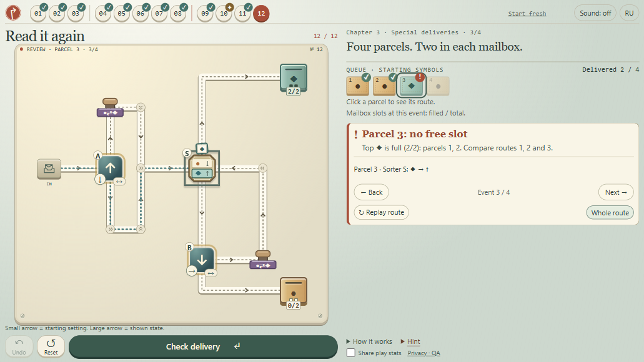Open level 03
Image resolution: width=644 pixels, height=362 pixels.
point(76,14)
